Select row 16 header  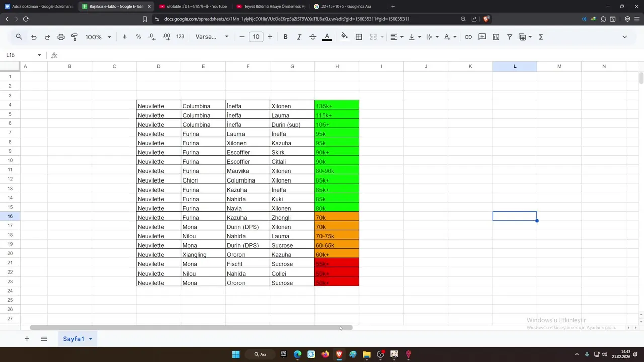point(10,216)
